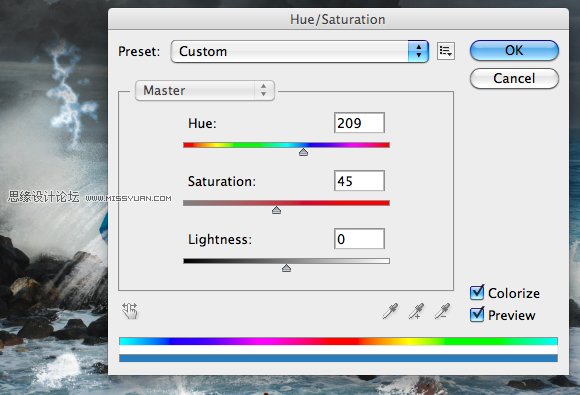Click the Cancel button
The image size is (580, 395).
pyautogui.click(x=514, y=78)
